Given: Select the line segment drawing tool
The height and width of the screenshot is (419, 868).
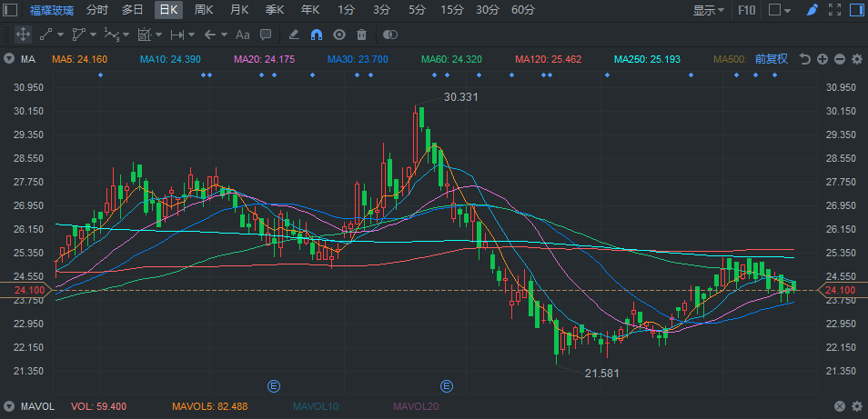Looking at the screenshot, I should [x=45, y=35].
